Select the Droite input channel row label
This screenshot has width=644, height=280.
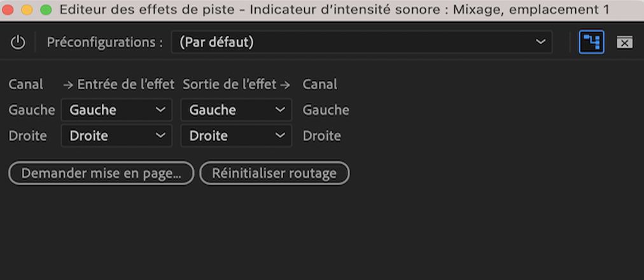[28, 136]
